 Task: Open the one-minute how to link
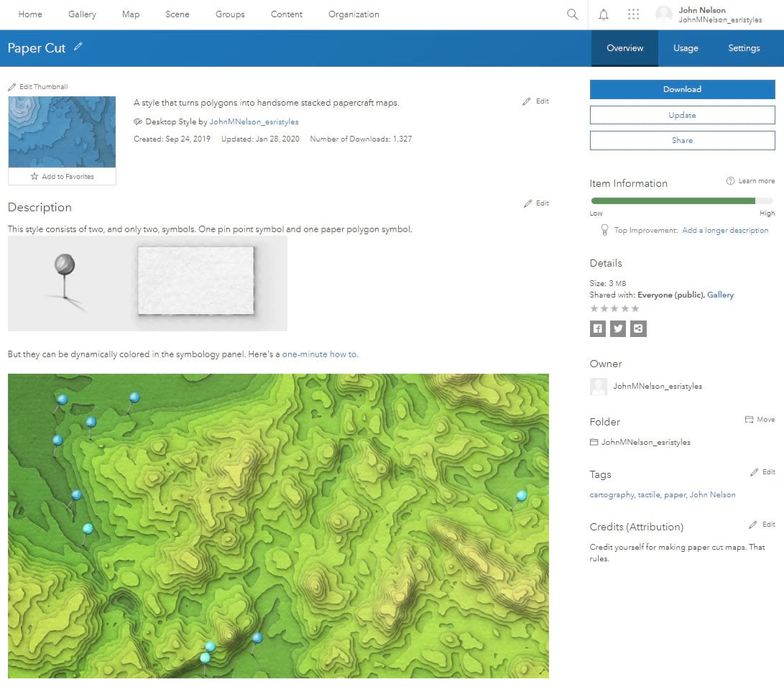coord(319,354)
